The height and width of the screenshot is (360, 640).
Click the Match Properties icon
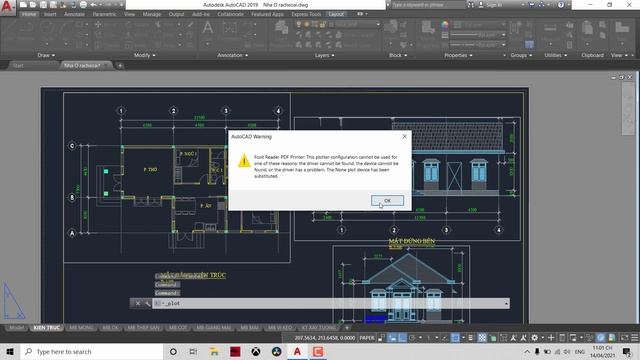[428, 28]
